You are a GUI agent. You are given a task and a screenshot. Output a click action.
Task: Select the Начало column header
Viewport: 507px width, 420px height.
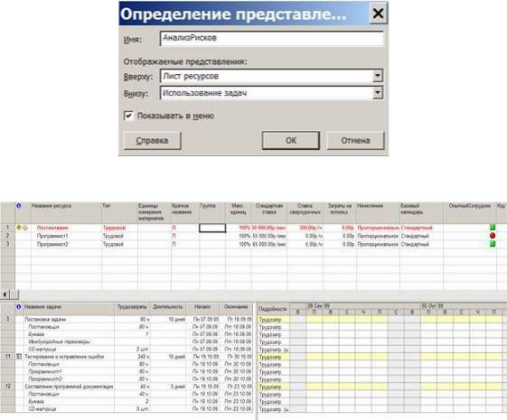point(203,309)
